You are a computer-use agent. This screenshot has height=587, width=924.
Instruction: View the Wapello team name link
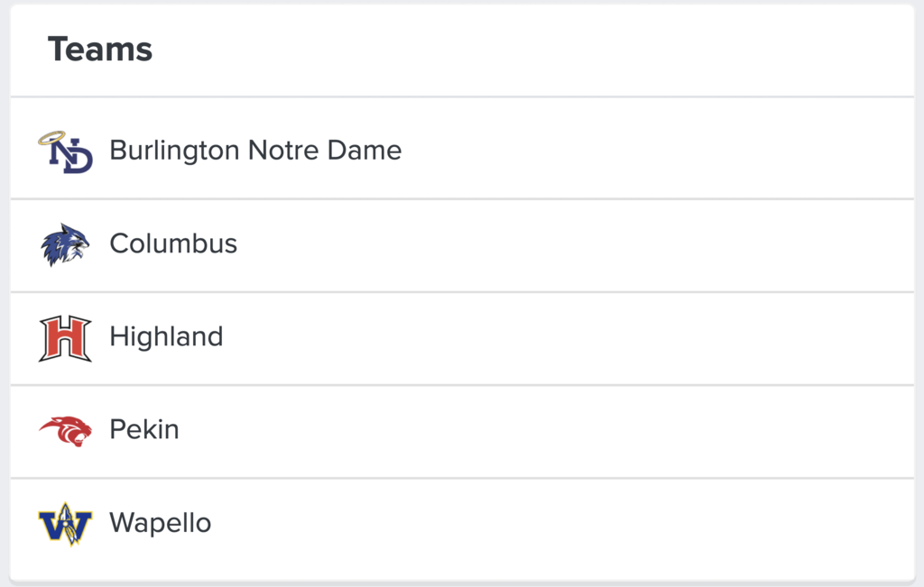pos(160,522)
